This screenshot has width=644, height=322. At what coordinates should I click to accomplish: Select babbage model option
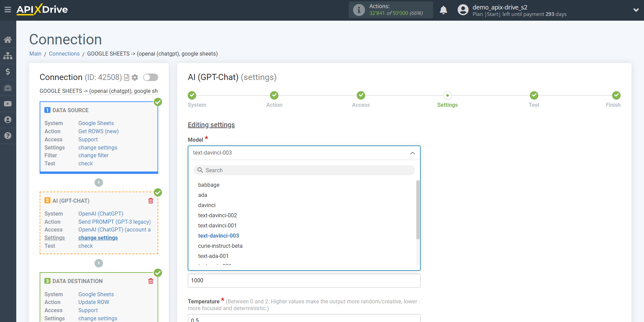tap(209, 185)
